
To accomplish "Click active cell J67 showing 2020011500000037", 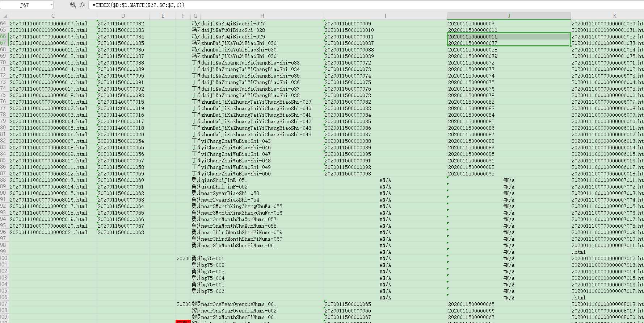I will click(x=509, y=43).
